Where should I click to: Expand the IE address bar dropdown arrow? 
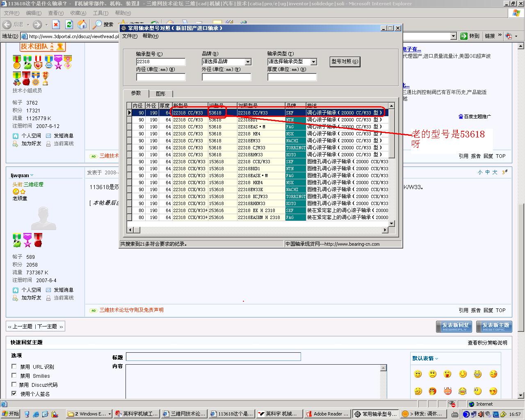453,36
